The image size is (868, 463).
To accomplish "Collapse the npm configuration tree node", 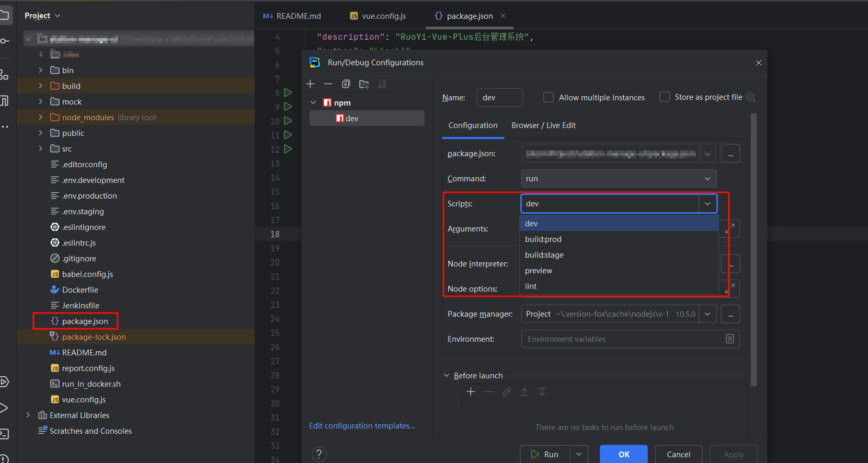I will [x=313, y=103].
